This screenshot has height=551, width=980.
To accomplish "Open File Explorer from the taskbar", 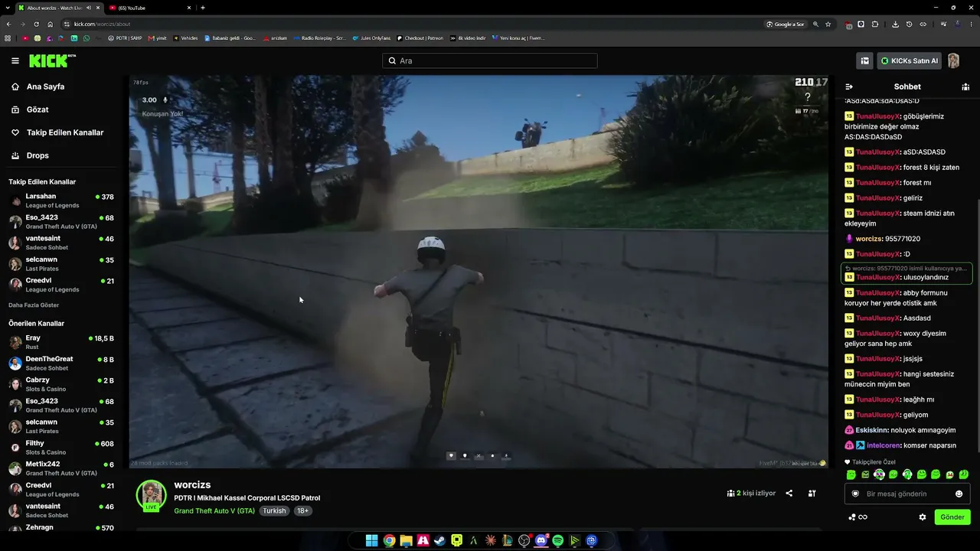I will (406, 540).
